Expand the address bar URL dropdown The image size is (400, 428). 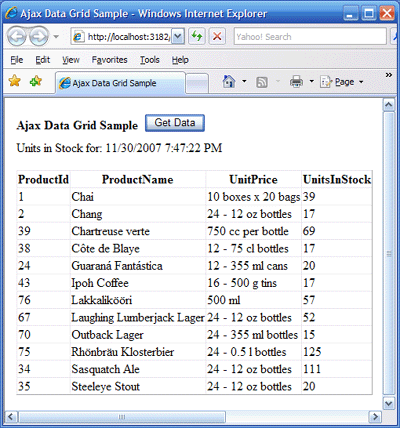click(178, 37)
